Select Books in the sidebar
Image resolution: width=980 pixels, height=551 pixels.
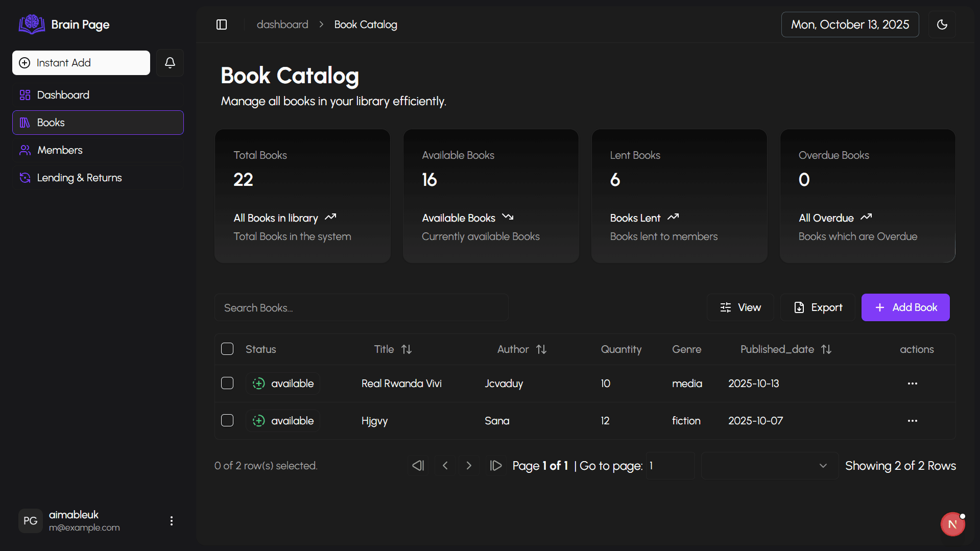coord(98,123)
